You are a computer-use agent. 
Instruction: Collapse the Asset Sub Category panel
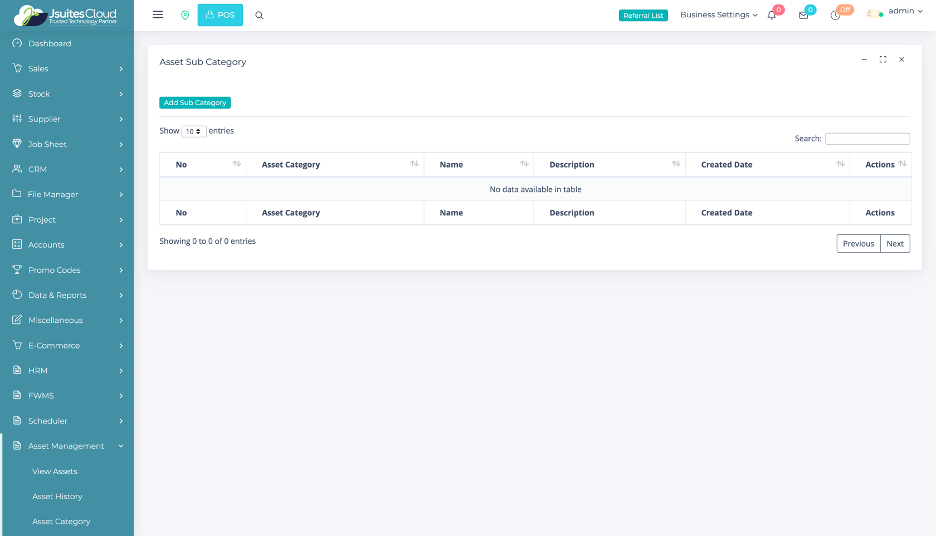864,60
